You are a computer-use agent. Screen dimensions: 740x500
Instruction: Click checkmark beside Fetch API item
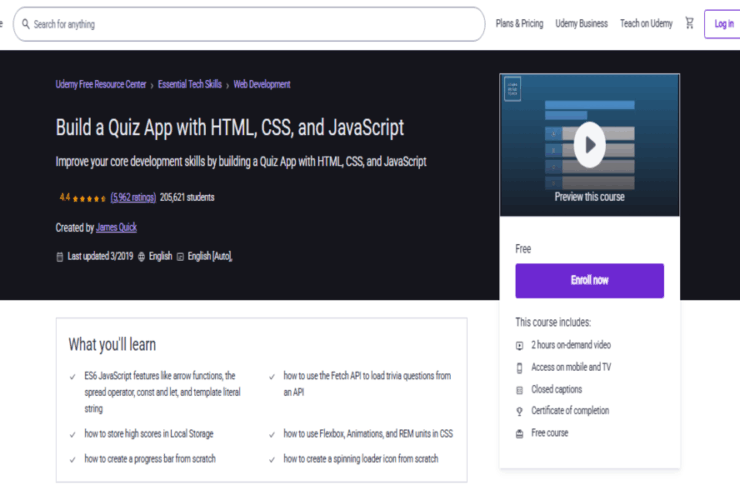coord(272,377)
